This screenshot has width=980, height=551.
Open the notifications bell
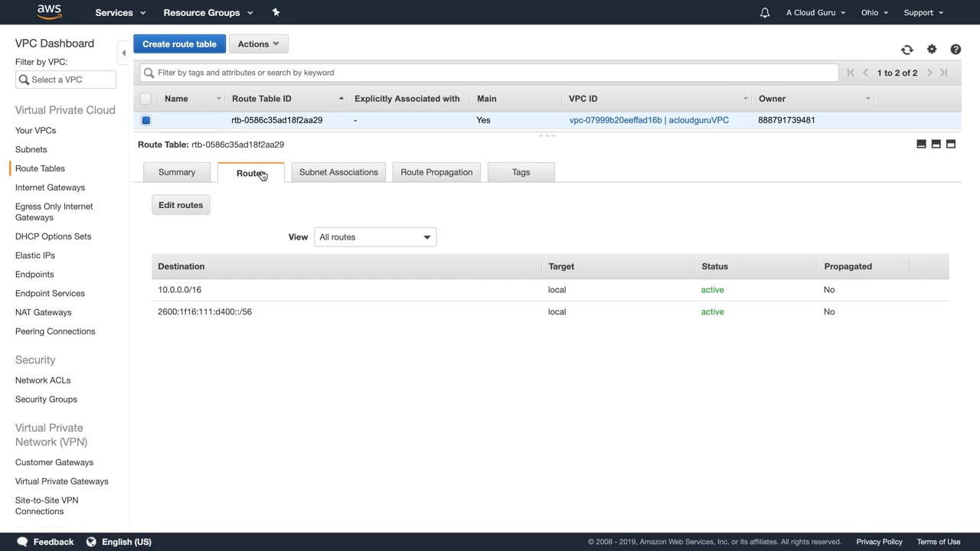click(x=764, y=13)
